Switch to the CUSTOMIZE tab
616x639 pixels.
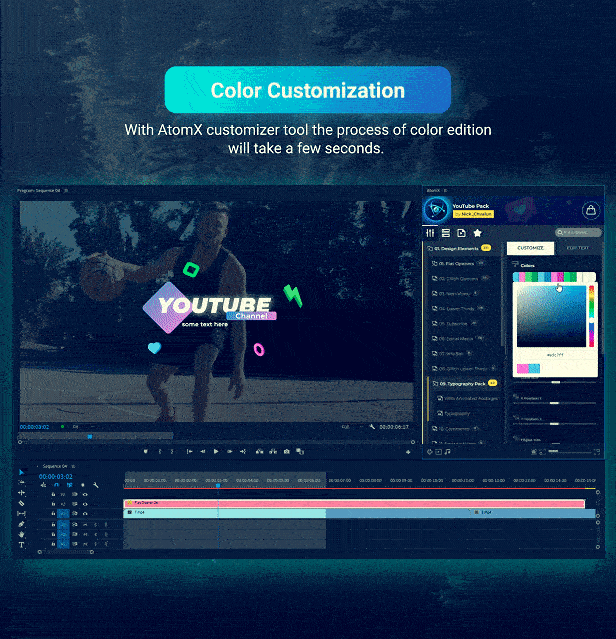(x=530, y=247)
